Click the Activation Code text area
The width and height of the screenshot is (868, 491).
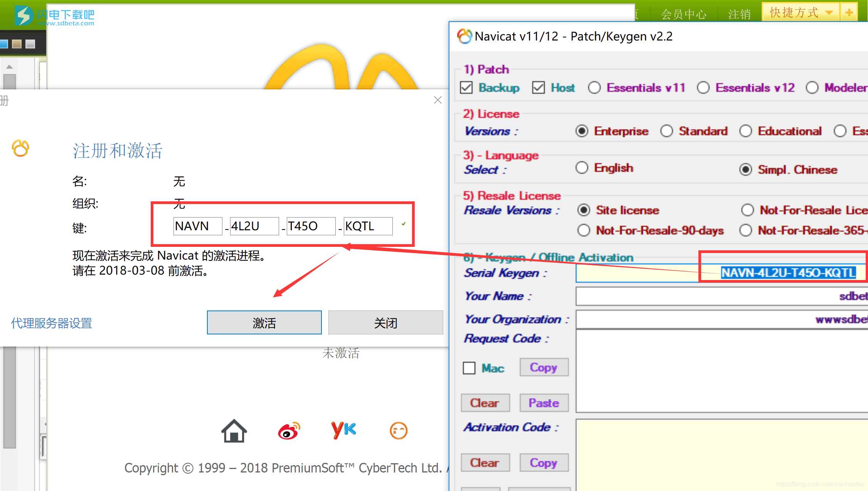pyautogui.click(x=722, y=455)
